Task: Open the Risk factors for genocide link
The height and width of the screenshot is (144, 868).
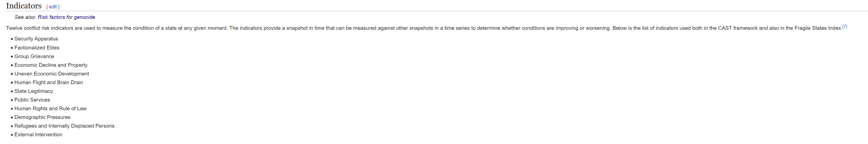Action: [x=66, y=17]
